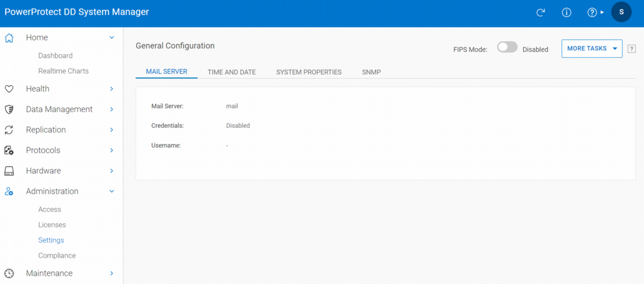The width and height of the screenshot is (644, 284).
Task: Collapse the Administration chevron
Action: coord(112,191)
